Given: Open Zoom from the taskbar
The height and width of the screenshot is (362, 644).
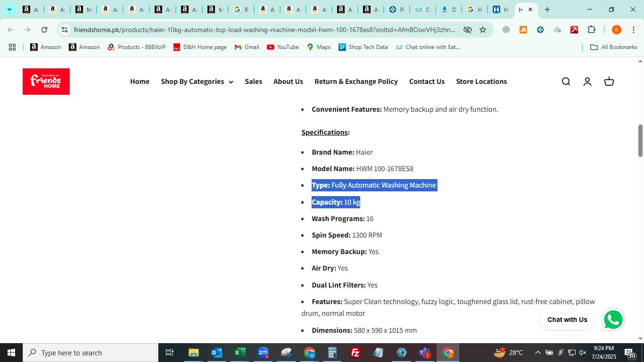Looking at the screenshot, I should [263, 353].
